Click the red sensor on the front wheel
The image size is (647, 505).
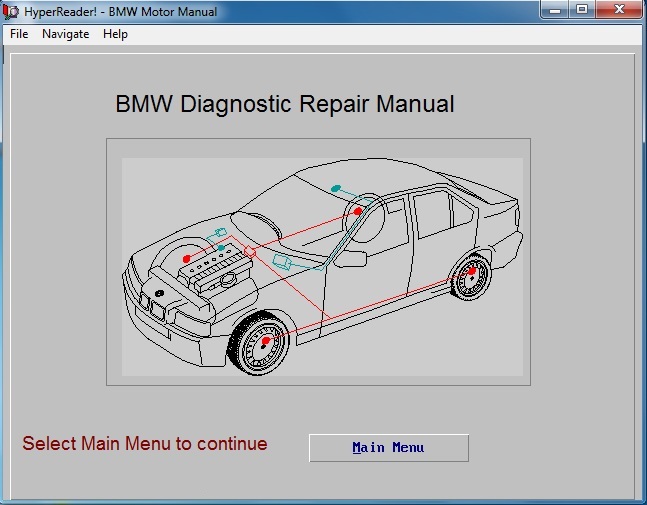pos(266,342)
